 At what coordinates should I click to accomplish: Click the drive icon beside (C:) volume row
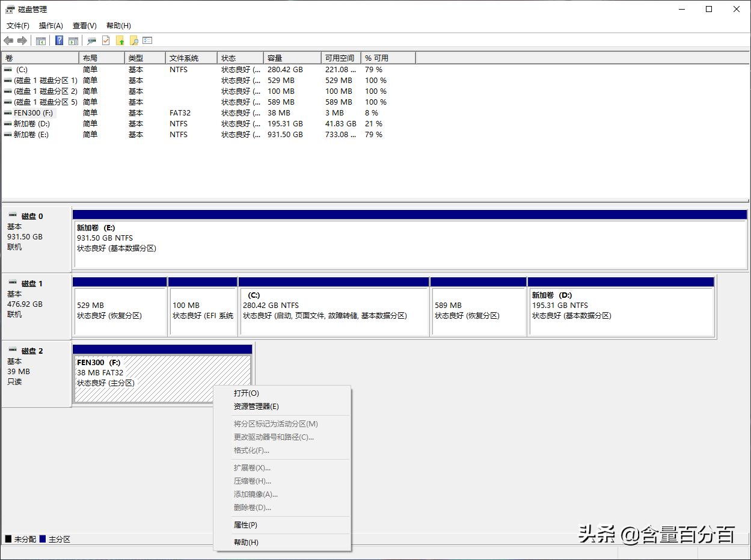(8, 70)
